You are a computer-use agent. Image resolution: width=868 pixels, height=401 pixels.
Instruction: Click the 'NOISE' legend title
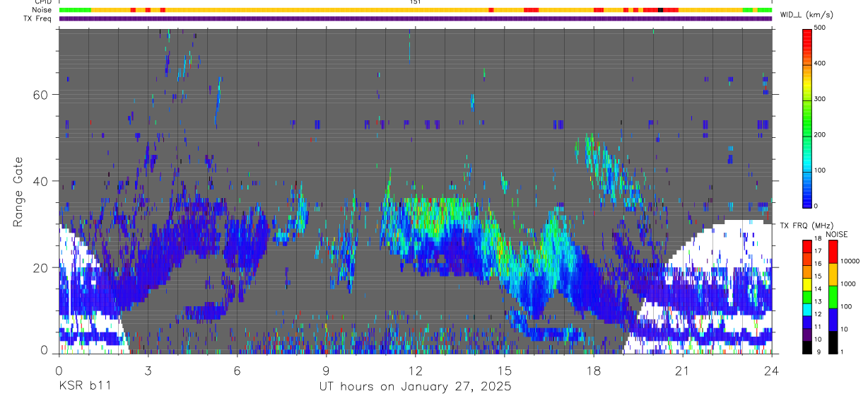836,234
